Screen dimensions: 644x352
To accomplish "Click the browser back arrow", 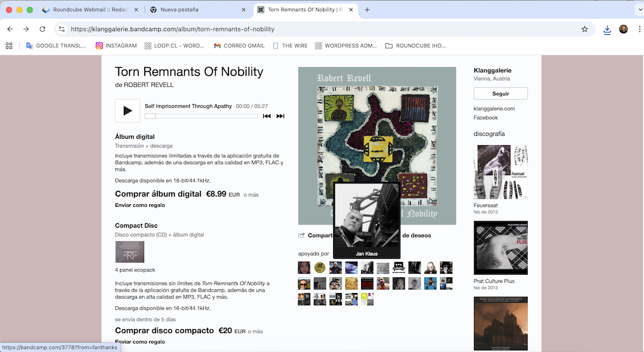I will point(10,29).
